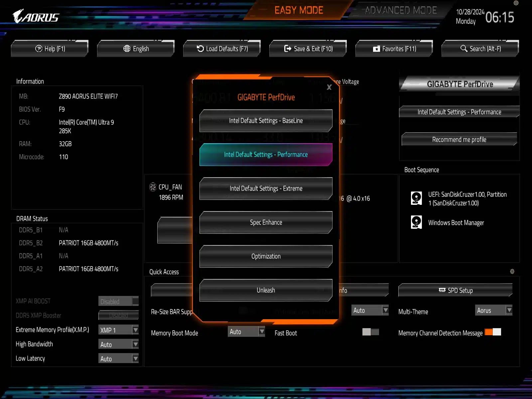The width and height of the screenshot is (532, 399).
Task: Open Low Latency dropdown
Action: tap(118, 358)
